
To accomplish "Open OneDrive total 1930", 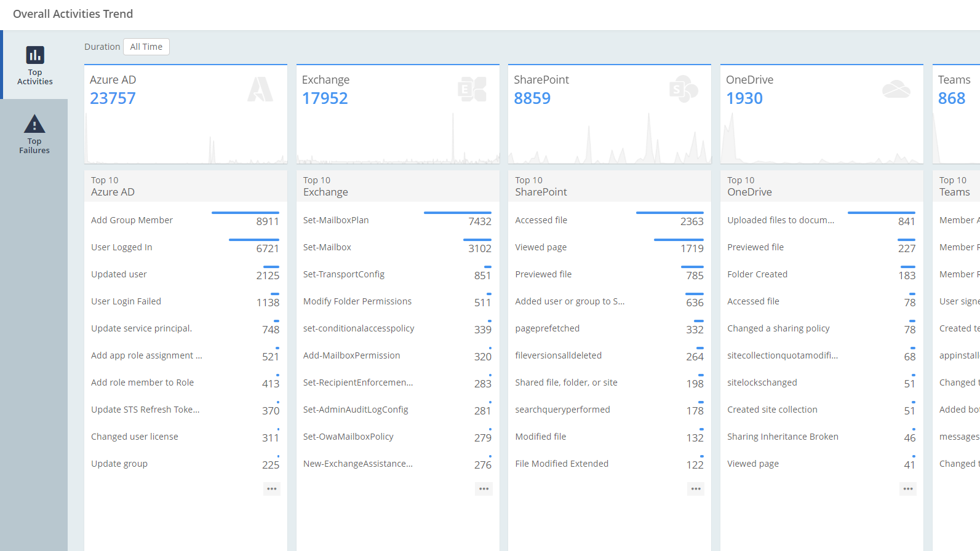I will click(x=744, y=98).
